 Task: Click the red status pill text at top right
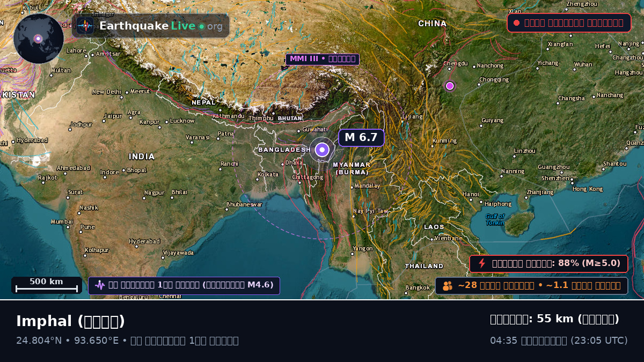pos(574,23)
